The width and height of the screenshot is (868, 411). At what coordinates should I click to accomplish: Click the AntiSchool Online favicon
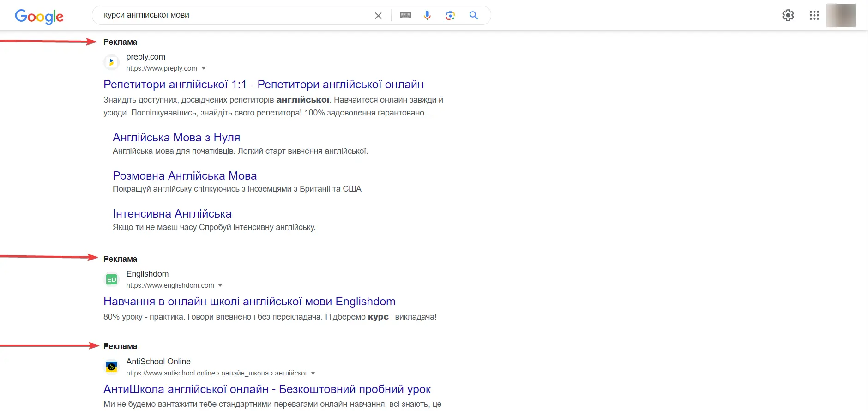click(111, 367)
